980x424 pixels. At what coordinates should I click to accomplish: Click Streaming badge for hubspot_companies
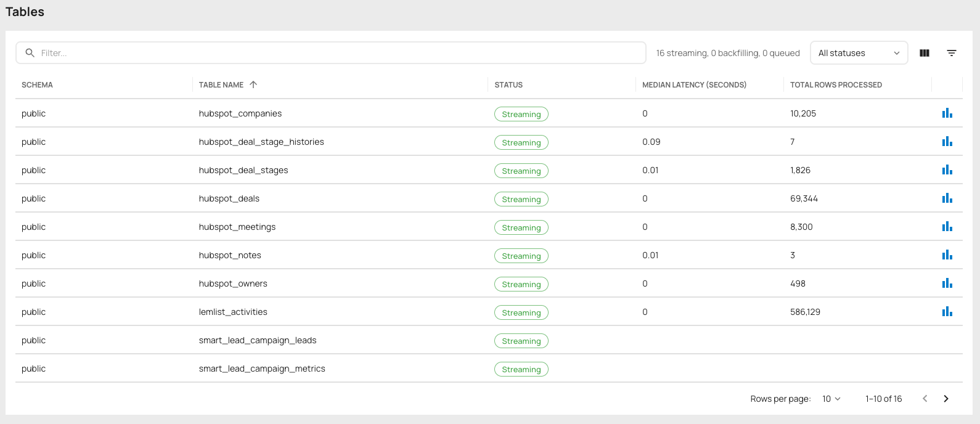[x=521, y=114]
